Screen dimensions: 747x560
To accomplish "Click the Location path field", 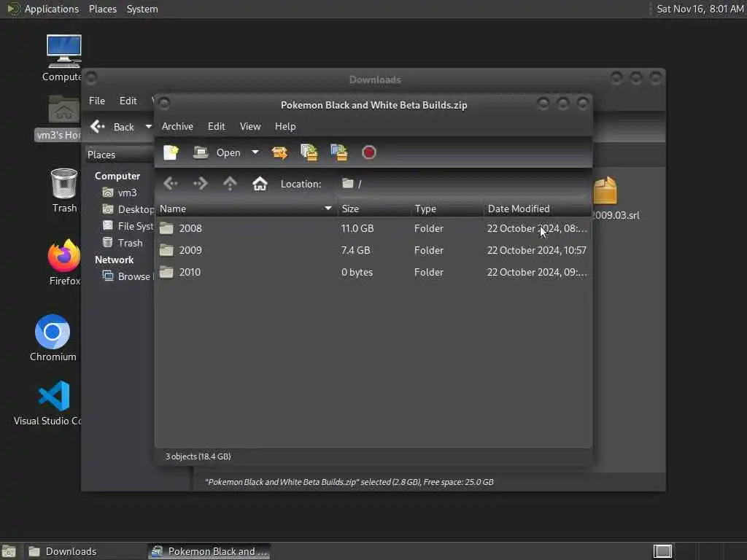I will coord(463,184).
